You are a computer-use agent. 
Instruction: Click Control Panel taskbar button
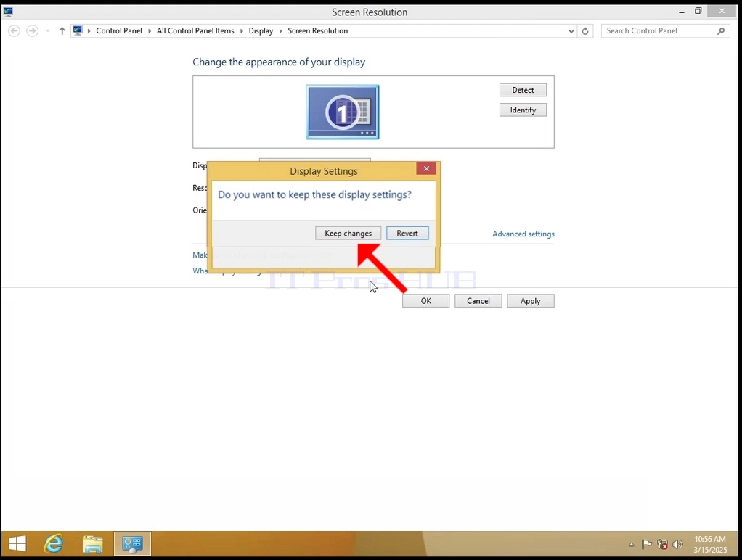(132, 543)
